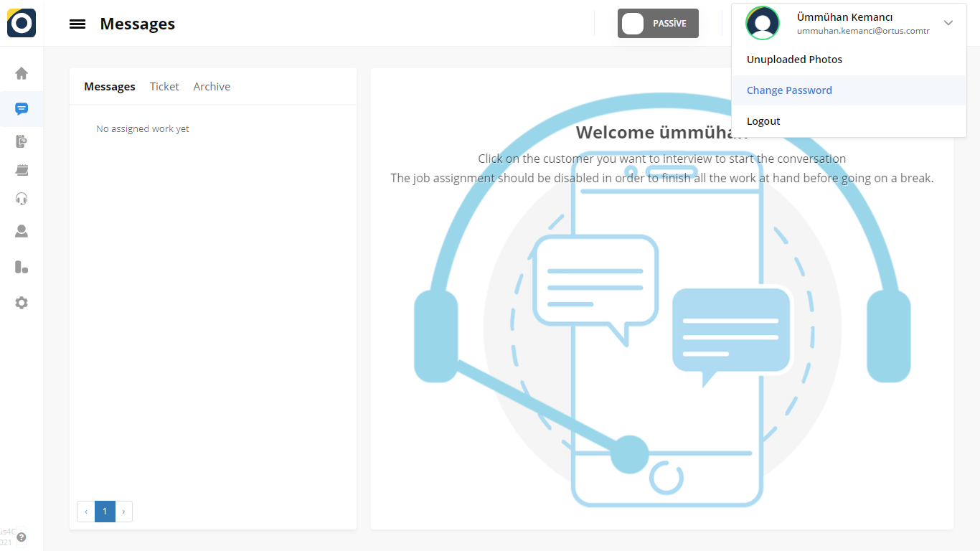Open Settings gear icon in sidebar
Viewport: 980px width, 551px height.
pyautogui.click(x=22, y=303)
